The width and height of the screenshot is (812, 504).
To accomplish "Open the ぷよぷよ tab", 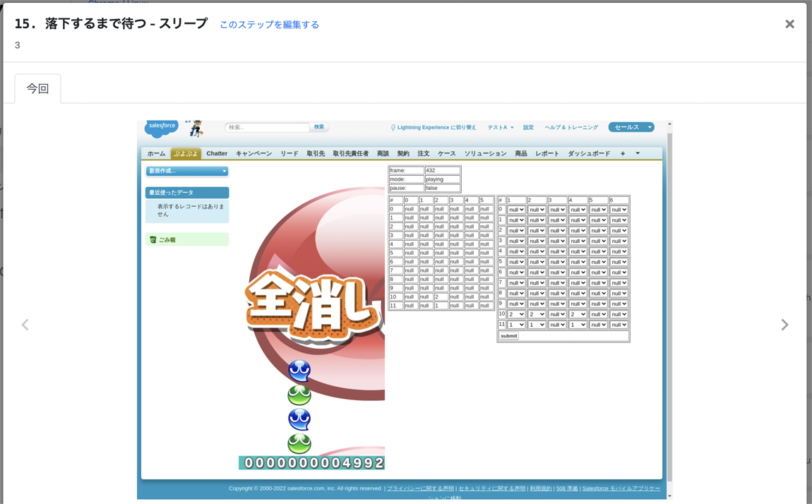I will coord(186,154).
